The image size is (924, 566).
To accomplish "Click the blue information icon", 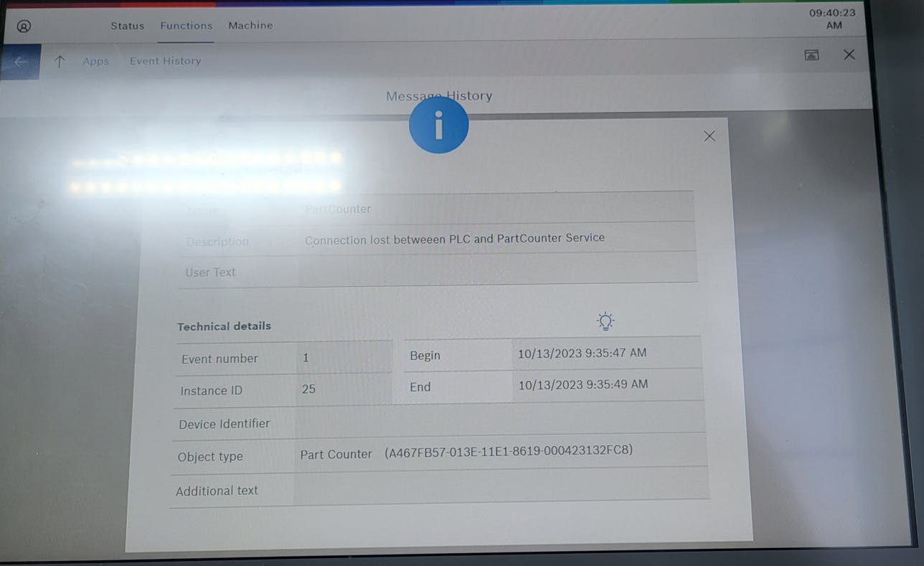I will (438, 125).
